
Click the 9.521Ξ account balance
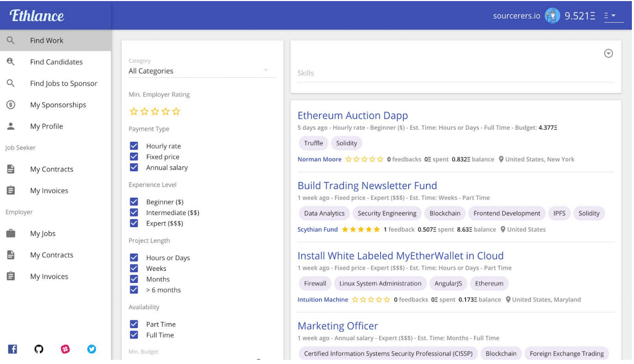[580, 16]
